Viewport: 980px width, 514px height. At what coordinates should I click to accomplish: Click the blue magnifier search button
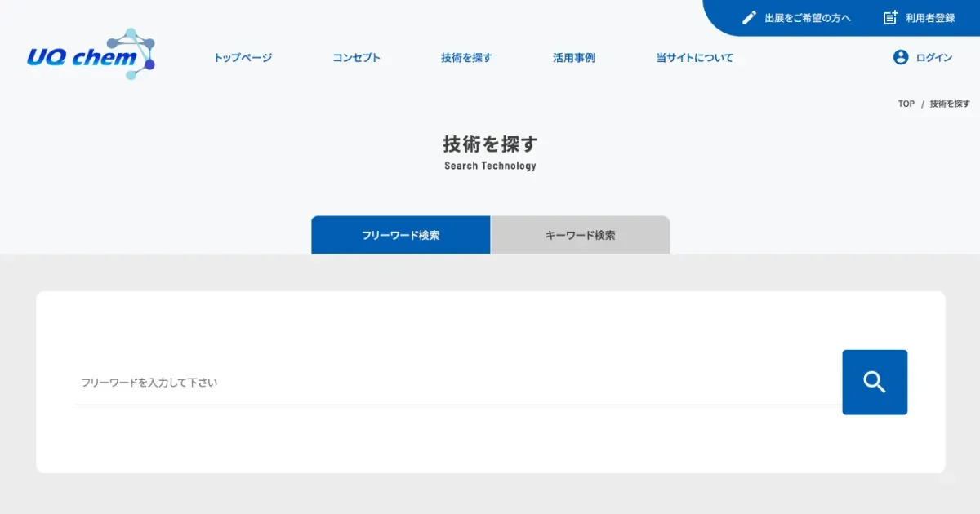coord(875,382)
